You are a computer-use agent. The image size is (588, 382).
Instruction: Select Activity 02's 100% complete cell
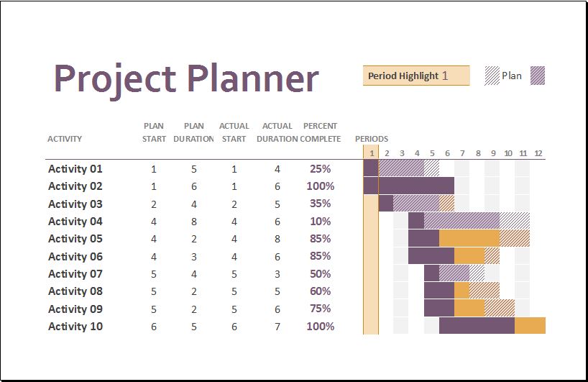(x=321, y=186)
